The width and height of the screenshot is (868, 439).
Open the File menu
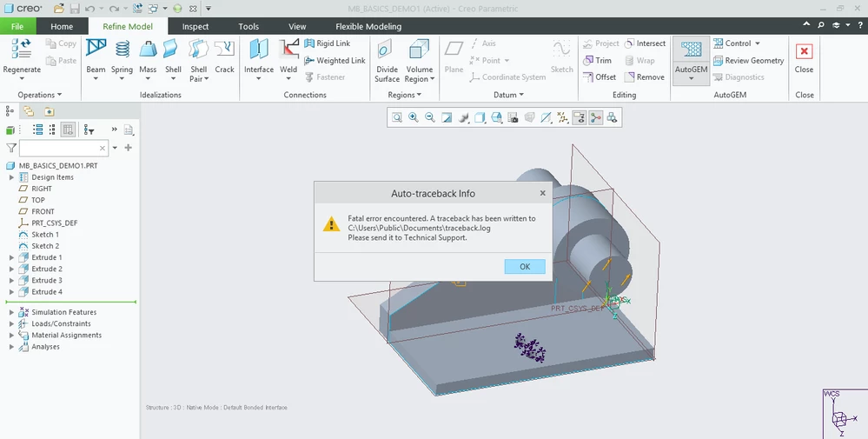[17, 26]
